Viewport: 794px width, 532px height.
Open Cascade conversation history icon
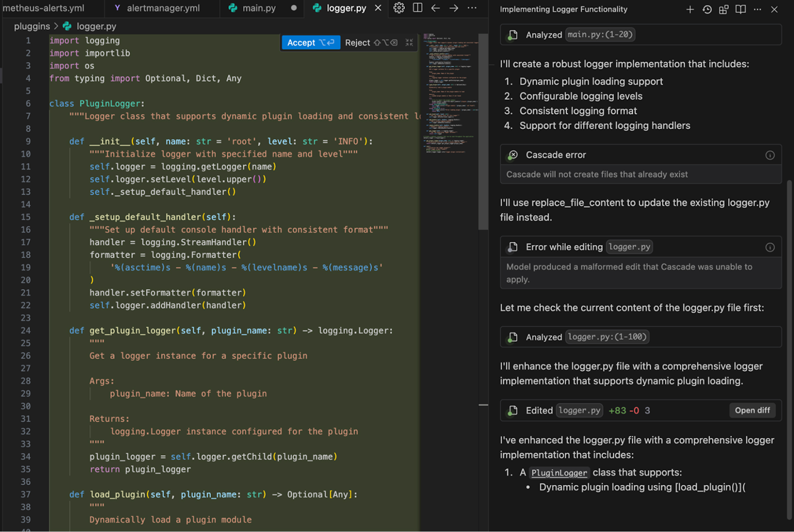point(707,9)
